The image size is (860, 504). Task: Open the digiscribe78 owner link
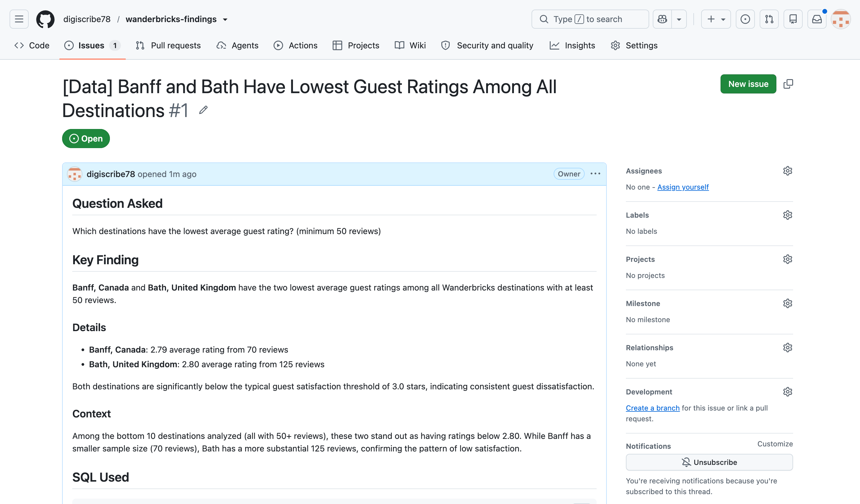tap(87, 19)
